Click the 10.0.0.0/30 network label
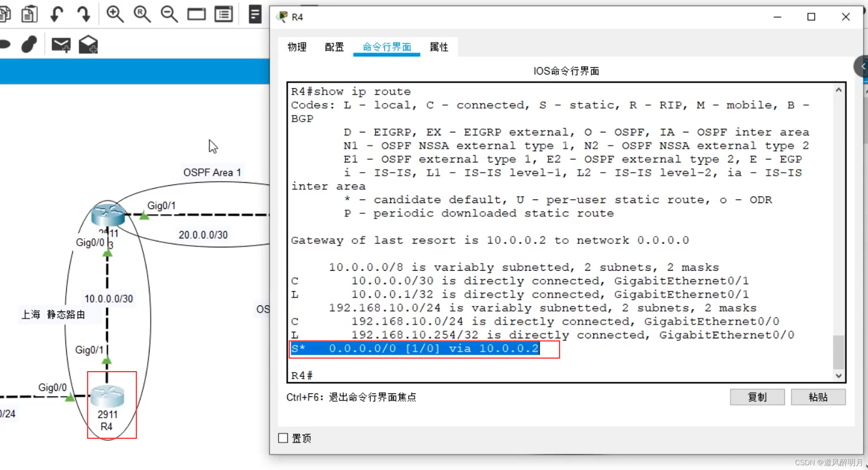The width and height of the screenshot is (868, 470). [x=109, y=298]
